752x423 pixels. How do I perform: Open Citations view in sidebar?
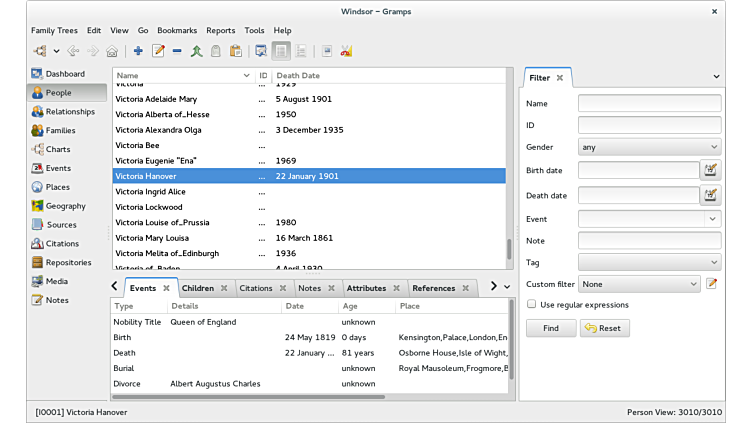[x=67, y=244]
